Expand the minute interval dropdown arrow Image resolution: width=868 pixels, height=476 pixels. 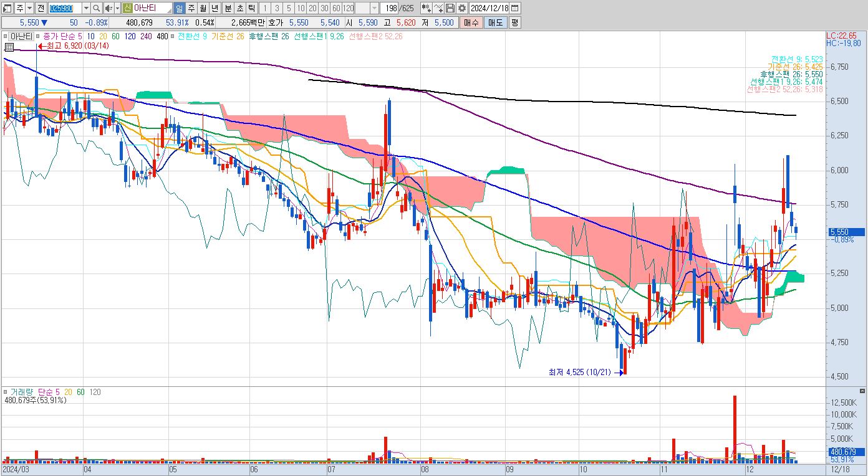(x=374, y=8)
